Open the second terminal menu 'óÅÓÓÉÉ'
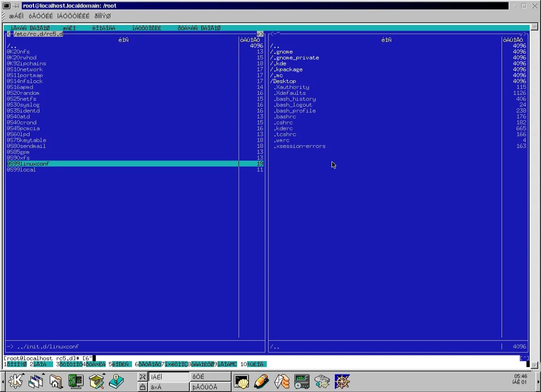Screen dimensions: 541x392 point(41,16)
